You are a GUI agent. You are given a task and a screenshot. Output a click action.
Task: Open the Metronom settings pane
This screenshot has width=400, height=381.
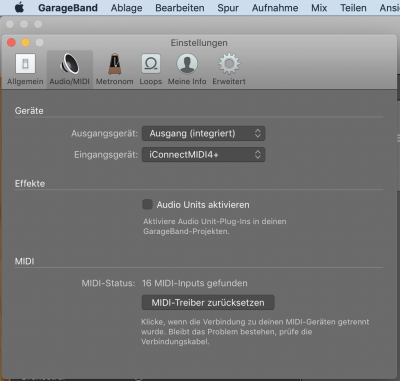114,69
